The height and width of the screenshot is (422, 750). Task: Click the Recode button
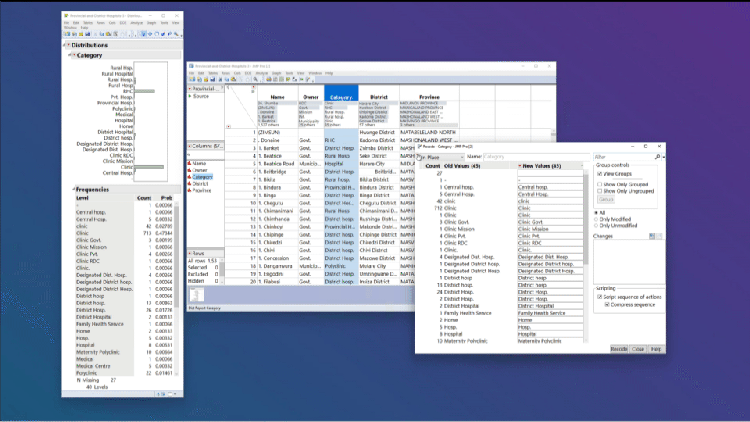tap(619, 348)
